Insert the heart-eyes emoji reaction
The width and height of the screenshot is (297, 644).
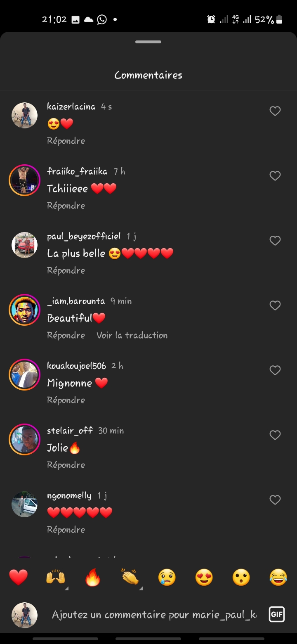pyautogui.click(x=204, y=577)
